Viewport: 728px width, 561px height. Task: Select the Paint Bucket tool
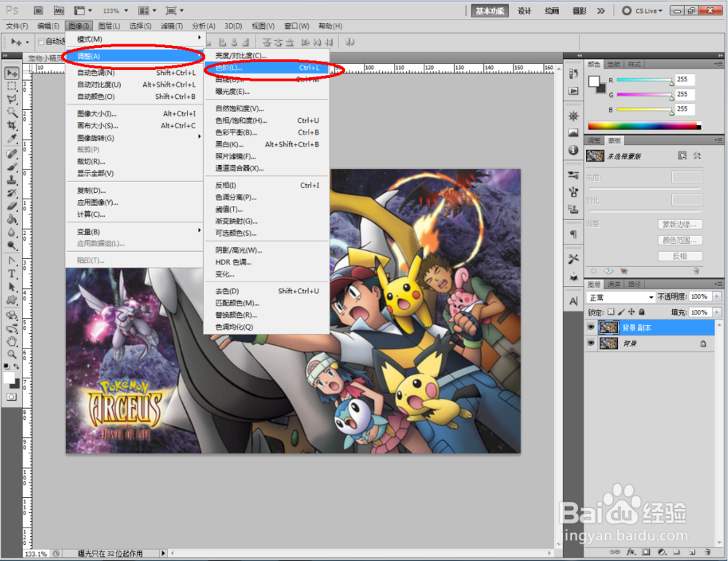pyautogui.click(x=12, y=219)
